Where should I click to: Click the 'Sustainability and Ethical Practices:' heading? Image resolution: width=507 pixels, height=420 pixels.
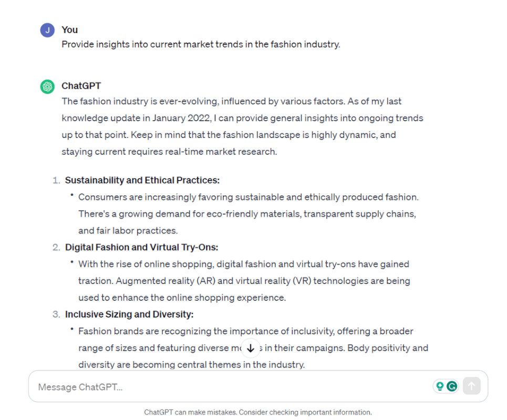(142, 180)
